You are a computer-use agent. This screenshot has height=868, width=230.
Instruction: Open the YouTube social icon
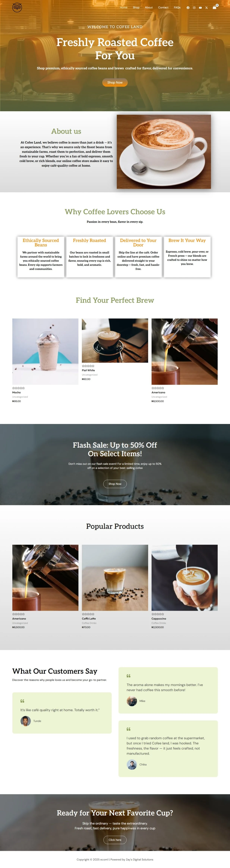click(x=200, y=8)
